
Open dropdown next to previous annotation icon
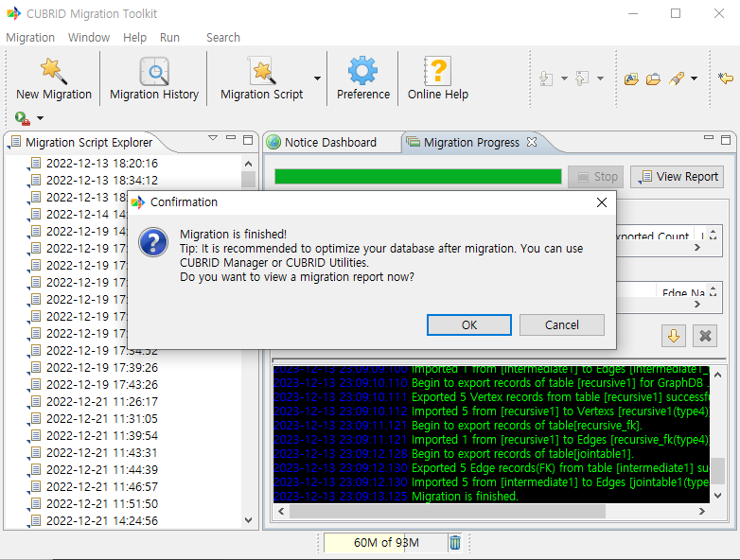click(600, 79)
